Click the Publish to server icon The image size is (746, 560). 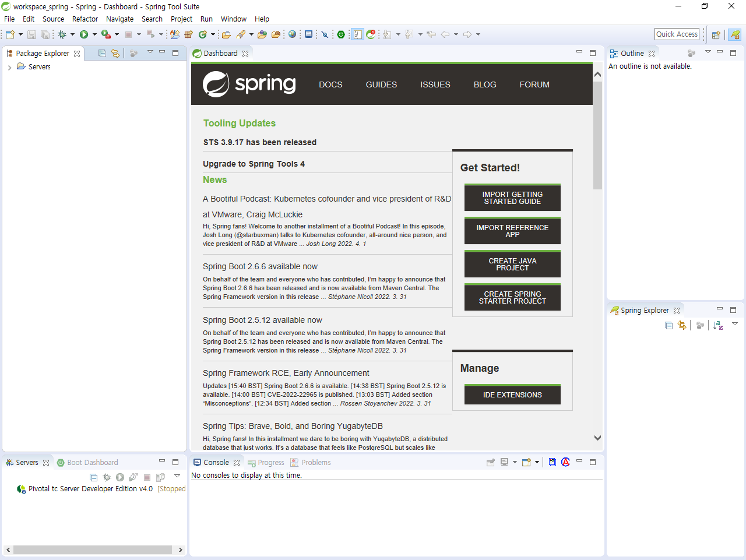pos(160,477)
